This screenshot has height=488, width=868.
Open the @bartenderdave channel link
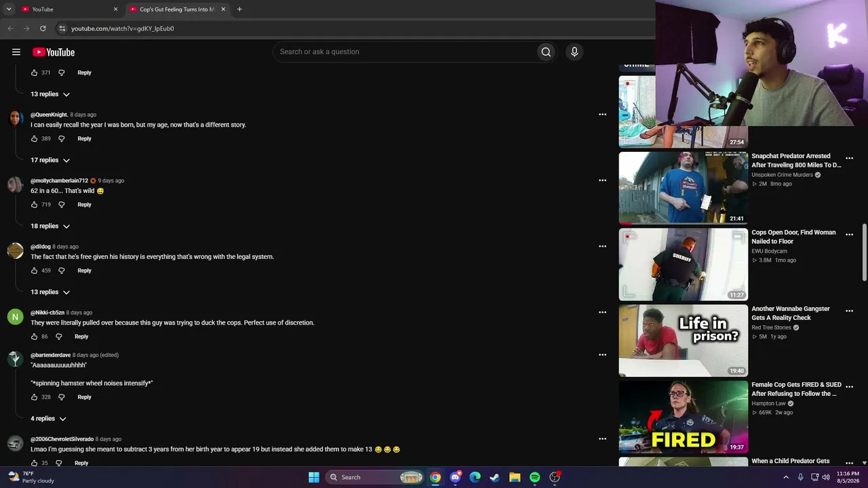click(x=50, y=355)
